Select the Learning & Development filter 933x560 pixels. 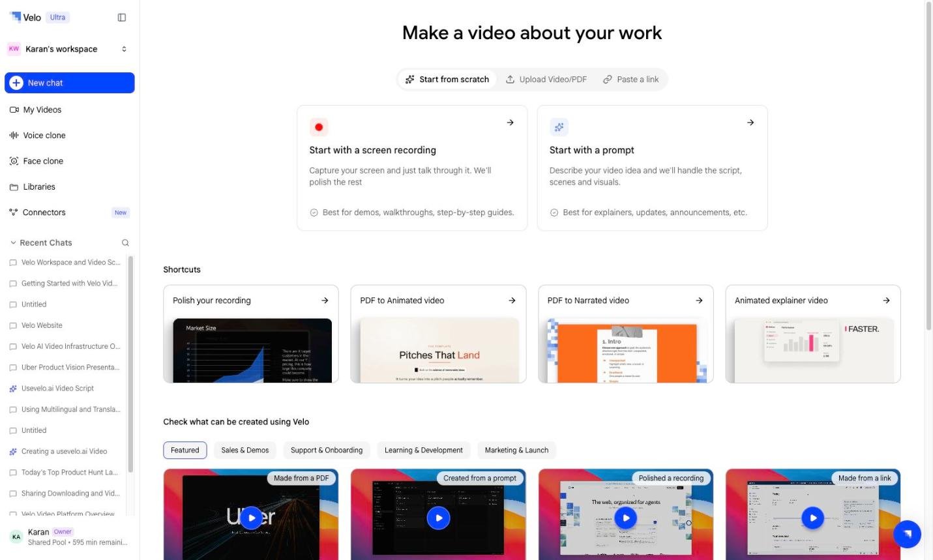[424, 450]
